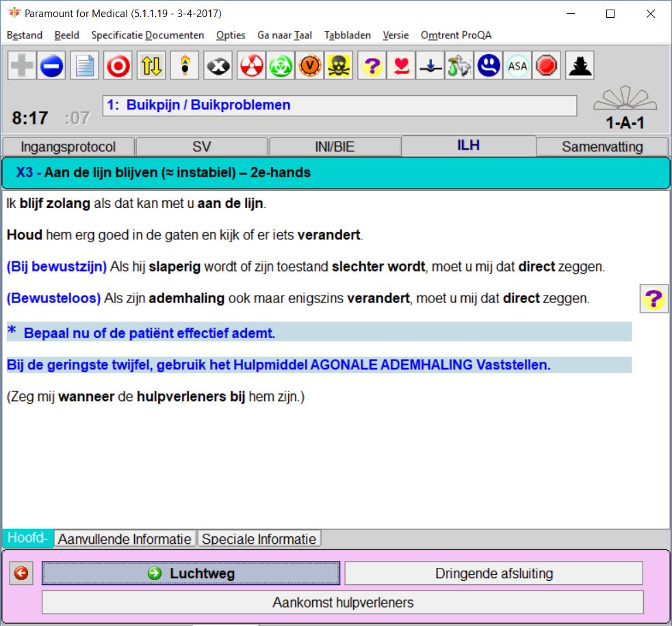This screenshot has width=672, height=626.
Task: Select the Hoofd- bottom tab
Action: tap(28, 538)
